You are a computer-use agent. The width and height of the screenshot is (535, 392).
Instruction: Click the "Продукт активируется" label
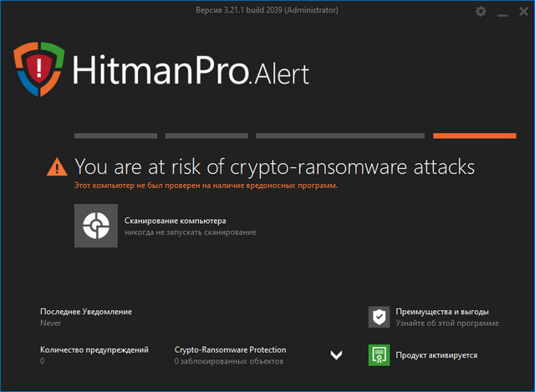[x=437, y=355]
